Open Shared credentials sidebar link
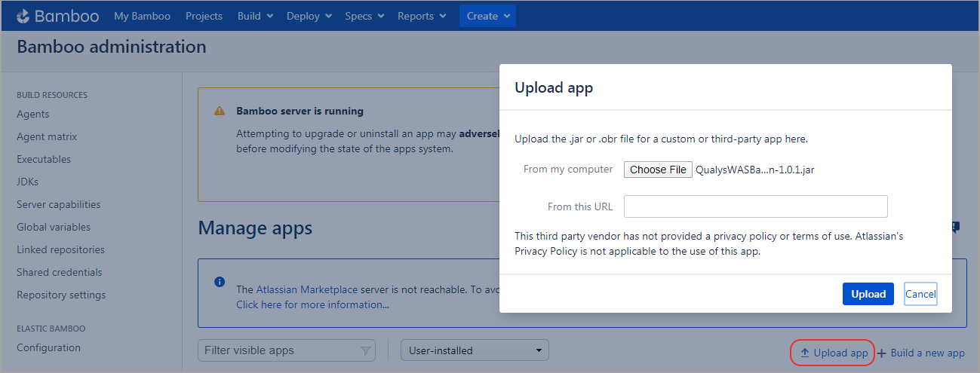The height and width of the screenshot is (373, 980). point(60,272)
